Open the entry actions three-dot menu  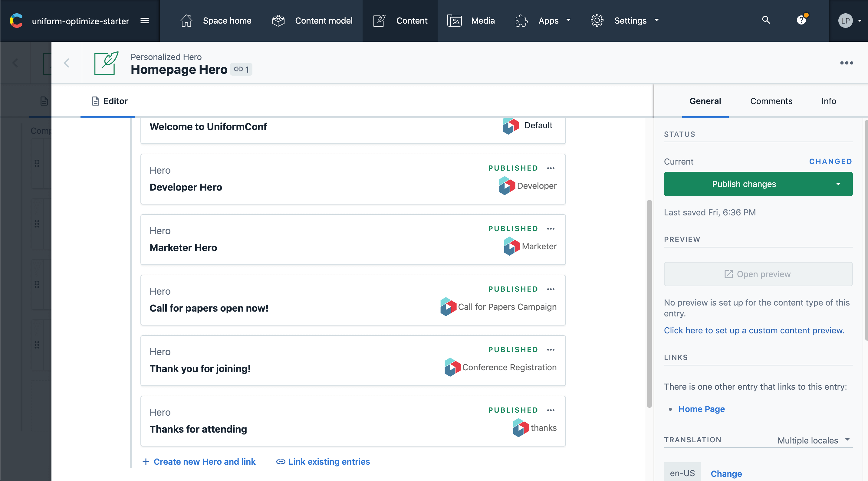click(x=846, y=63)
